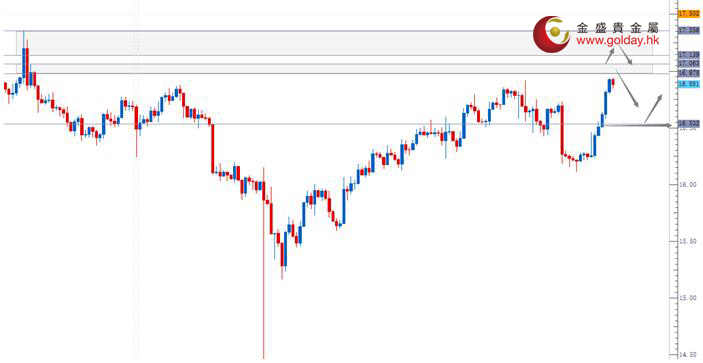Click the 17.138 price level tag

[x=690, y=55]
